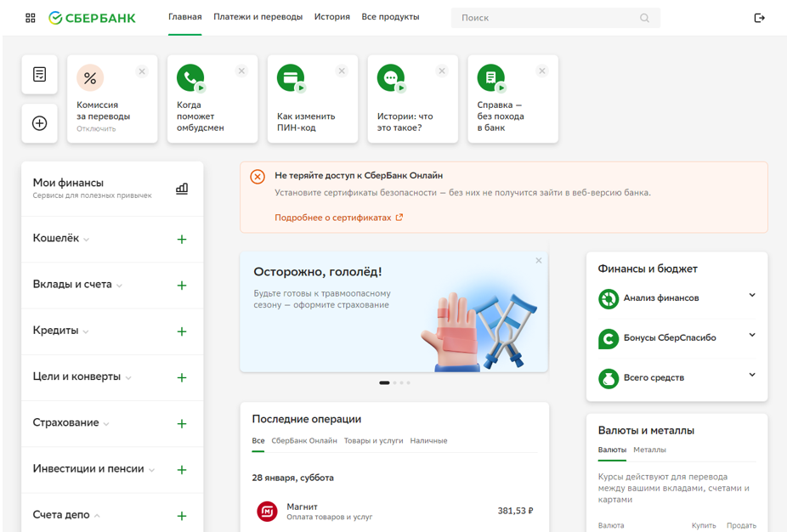787x532 pixels.
Task: Click Отключить under Комиссия за переводы
Action: [96, 129]
